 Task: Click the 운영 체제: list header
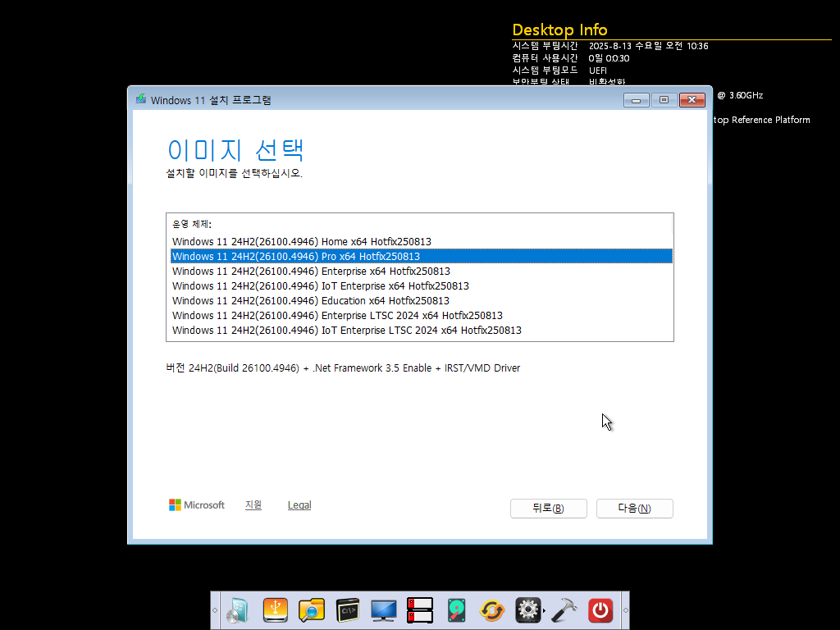pyautogui.click(x=192, y=224)
